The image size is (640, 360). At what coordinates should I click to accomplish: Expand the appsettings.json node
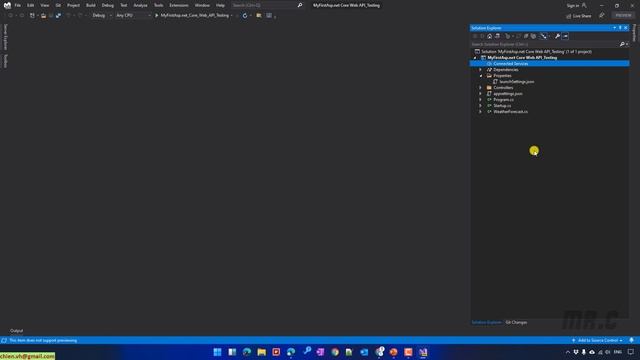(x=480, y=93)
